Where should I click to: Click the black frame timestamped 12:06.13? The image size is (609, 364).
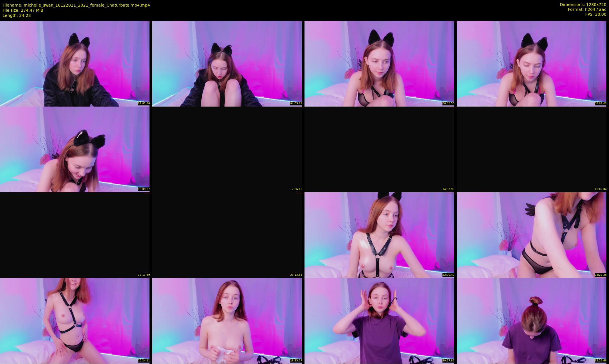[227, 149]
